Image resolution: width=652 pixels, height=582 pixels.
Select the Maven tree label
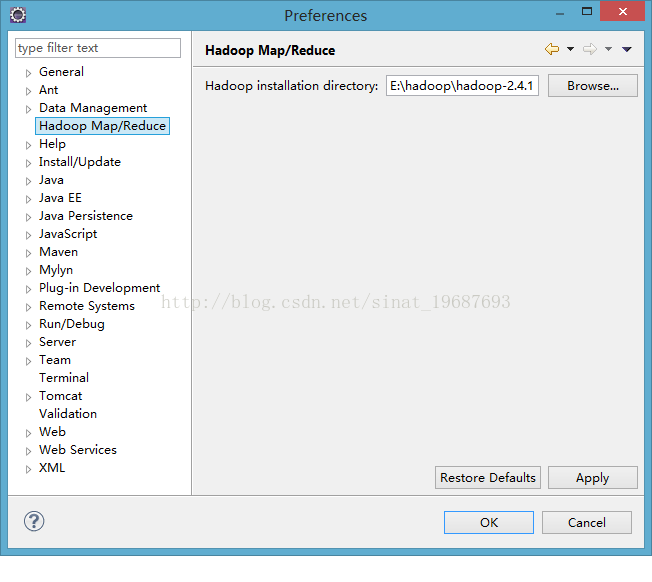point(58,252)
